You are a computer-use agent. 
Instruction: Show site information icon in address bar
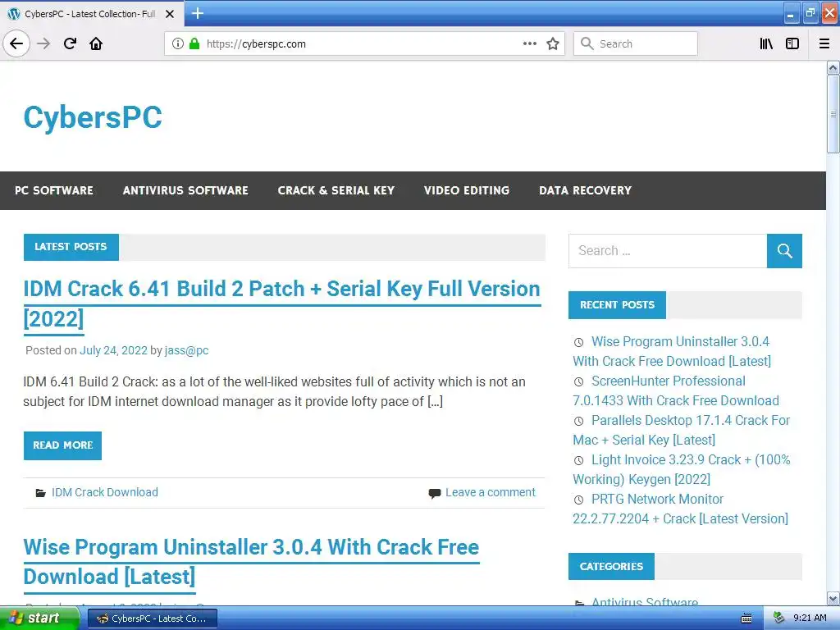pos(178,43)
